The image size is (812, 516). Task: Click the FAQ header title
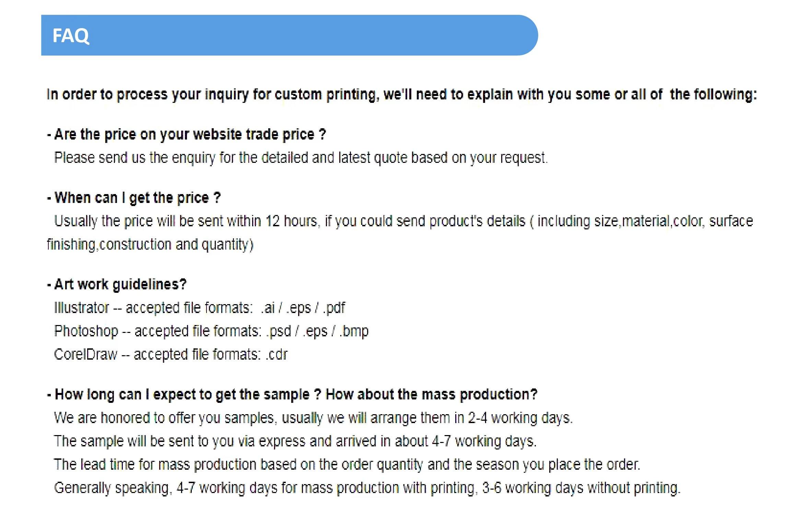71,36
